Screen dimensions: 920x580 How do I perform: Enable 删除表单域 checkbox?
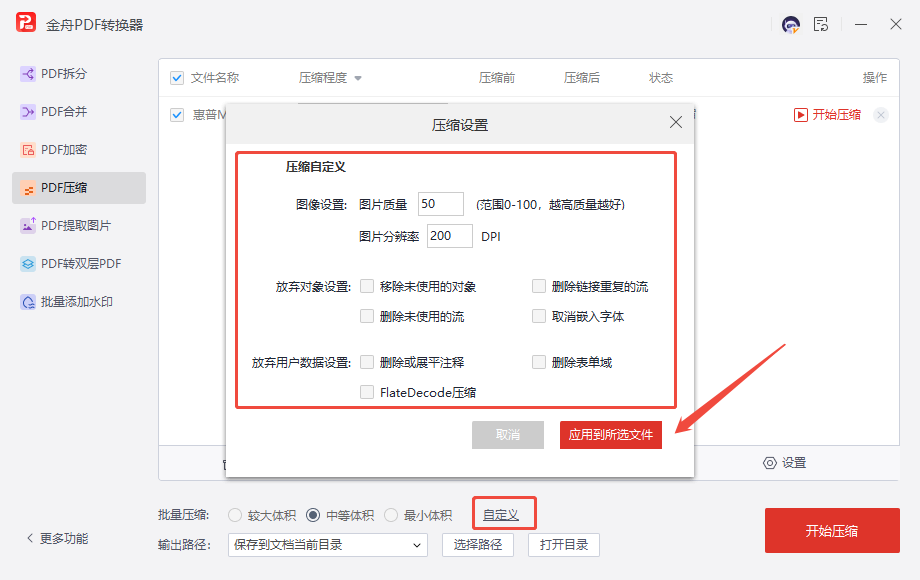(539, 362)
